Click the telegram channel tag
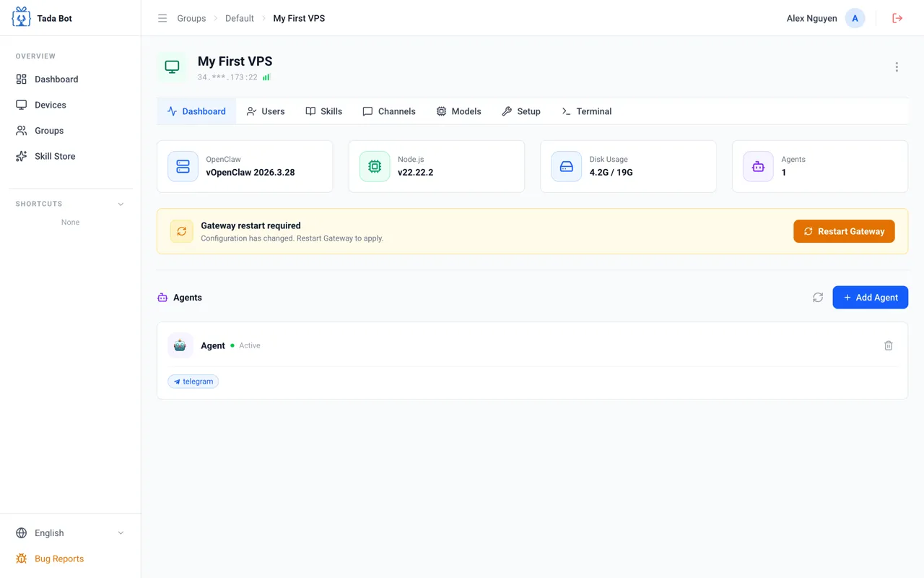 pyautogui.click(x=193, y=381)
